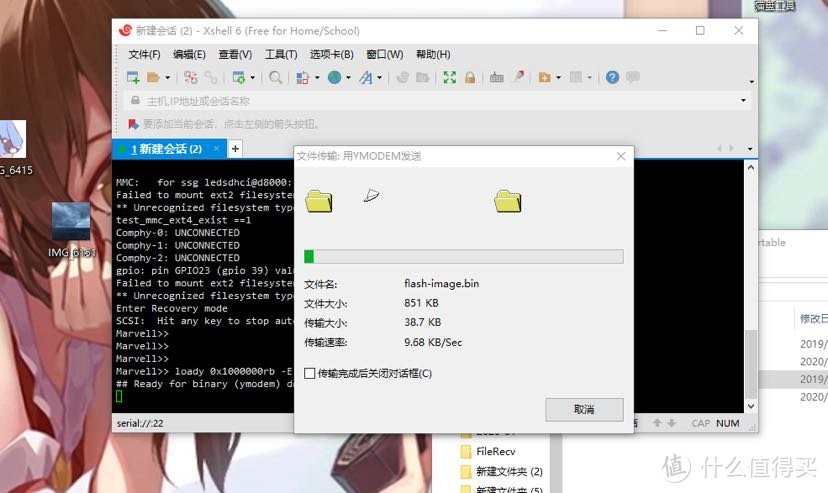Click the blue Help question-mark icon
This screenshot has height=493, width=828.
point(612,78)
